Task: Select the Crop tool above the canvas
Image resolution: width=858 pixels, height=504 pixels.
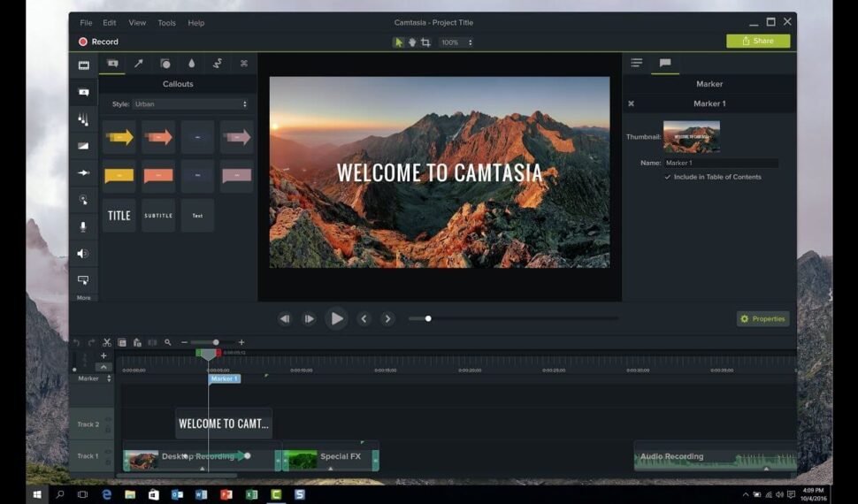Action: click(425, 42)
